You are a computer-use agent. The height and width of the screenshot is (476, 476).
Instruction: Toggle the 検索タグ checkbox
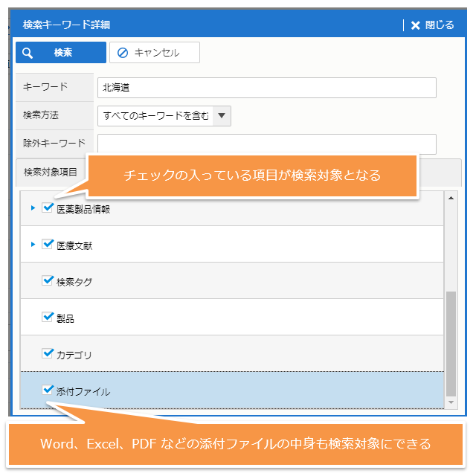coord(48,281)
